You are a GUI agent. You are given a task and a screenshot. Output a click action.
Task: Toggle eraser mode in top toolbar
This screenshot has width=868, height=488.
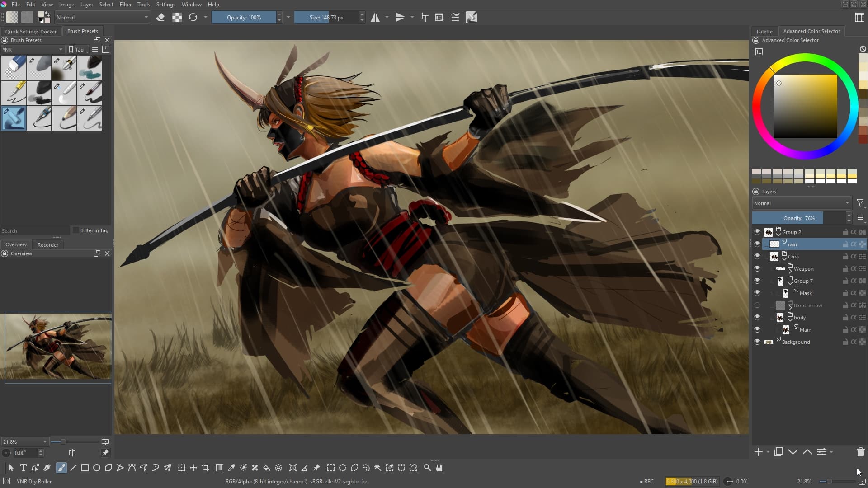pos(160,17)
